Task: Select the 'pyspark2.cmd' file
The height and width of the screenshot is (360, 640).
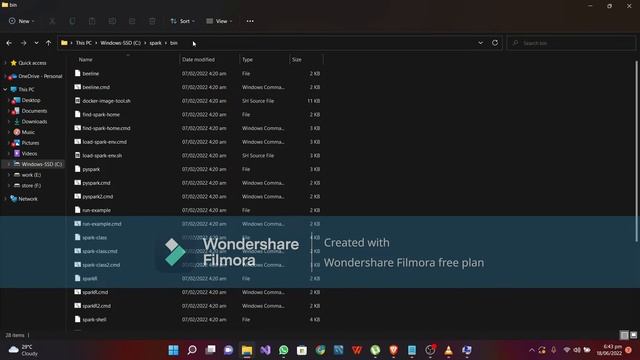Action: click(x=98, y=196)
